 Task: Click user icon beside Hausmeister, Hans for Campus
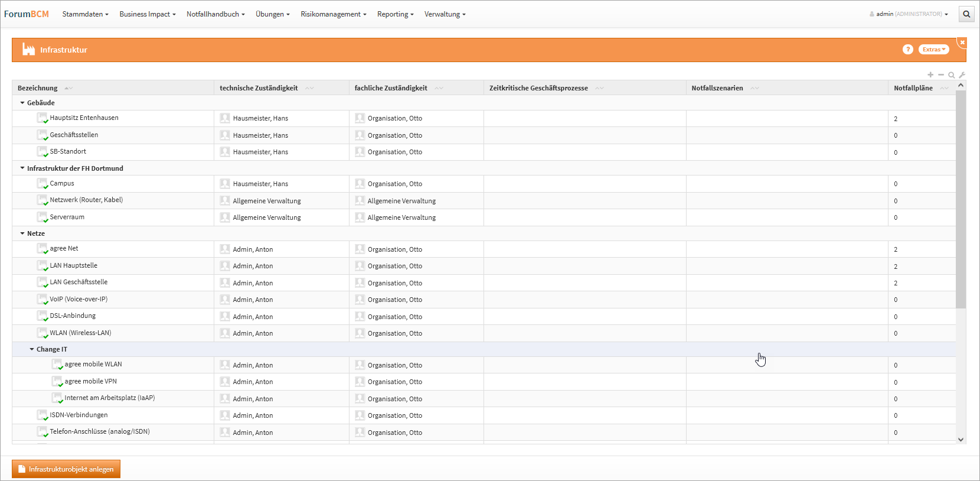pyautogui.click(x=225, y=184)
